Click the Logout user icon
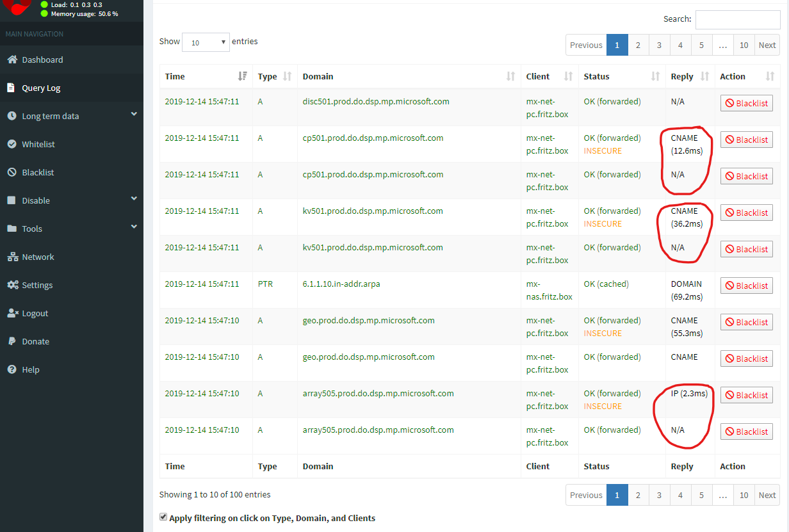 coord(13,313)
